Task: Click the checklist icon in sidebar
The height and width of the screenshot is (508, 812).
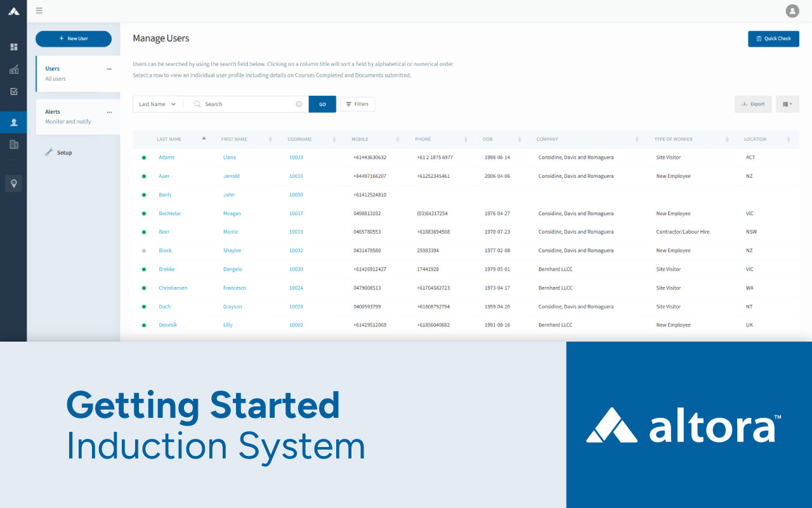Action: click(x=14, y=91)
